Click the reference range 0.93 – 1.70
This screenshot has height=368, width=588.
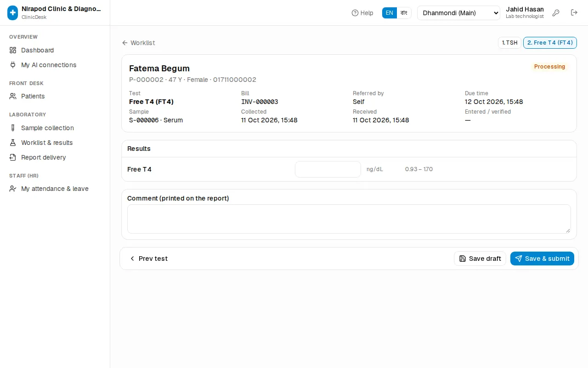419,169
